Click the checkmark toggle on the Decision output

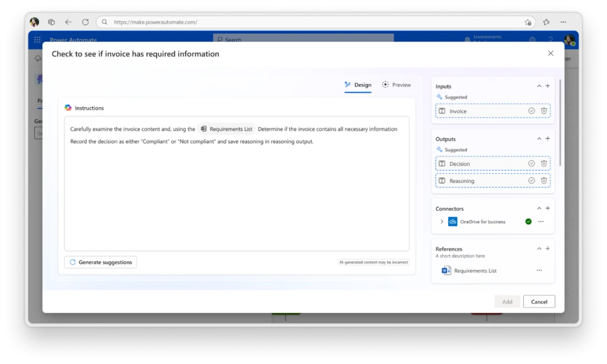click(x=532, y=163)
